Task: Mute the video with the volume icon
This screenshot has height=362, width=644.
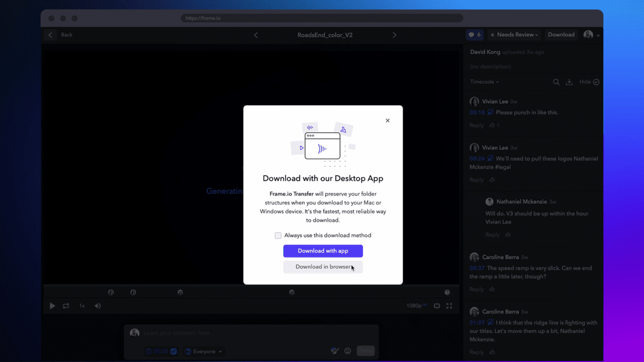Action: [98, 306]
